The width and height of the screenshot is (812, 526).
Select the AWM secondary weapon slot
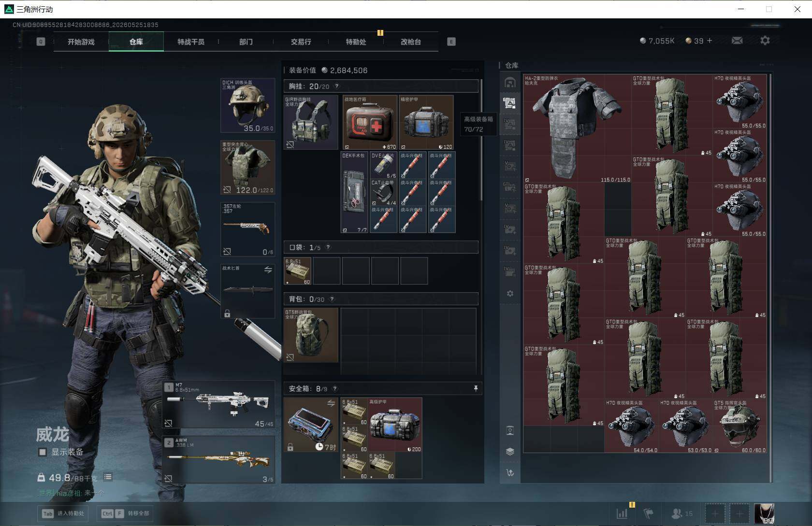click(218, 460)
